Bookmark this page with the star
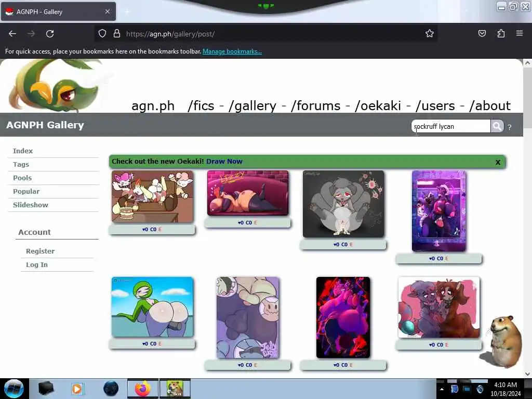This screenshot has width=532, height=399. point(430,33)
